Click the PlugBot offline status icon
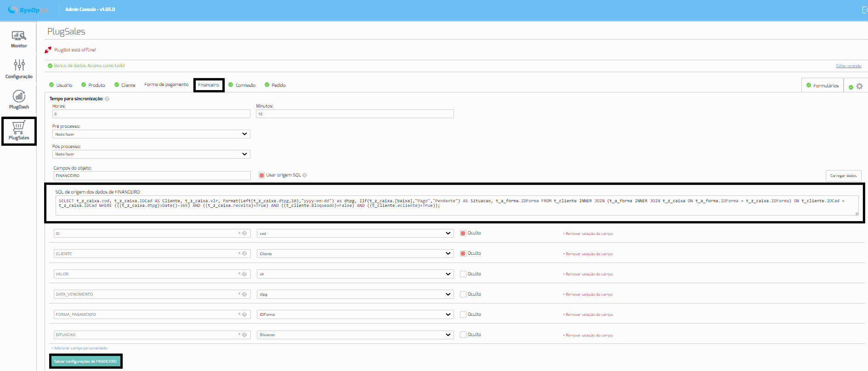Viewport: 868px width, 371px height. pyautogui.click(x=48, y=50)
